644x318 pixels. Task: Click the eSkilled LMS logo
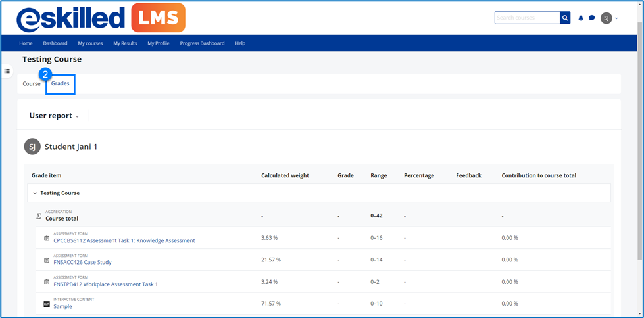[101, 18]
